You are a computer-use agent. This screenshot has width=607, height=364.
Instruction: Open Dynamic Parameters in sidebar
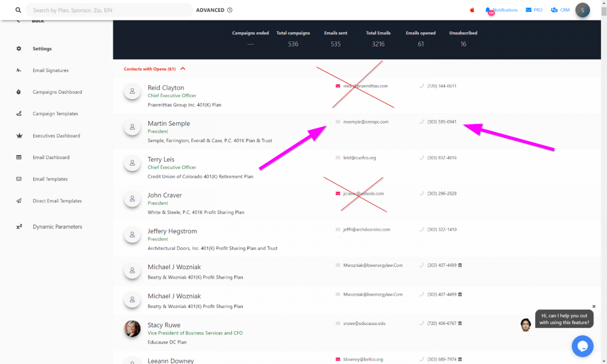point(57,227)
